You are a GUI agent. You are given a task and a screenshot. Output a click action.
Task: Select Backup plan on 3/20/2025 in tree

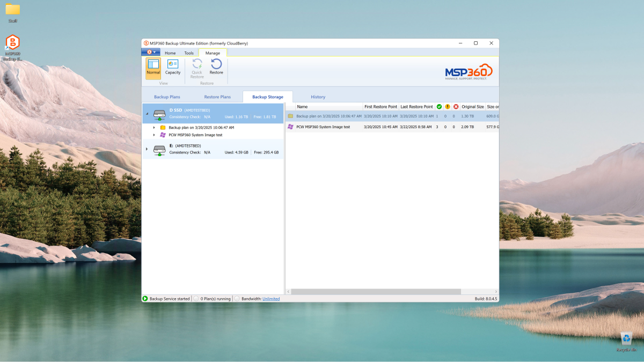pyautogui.click(x=201, y=128)
